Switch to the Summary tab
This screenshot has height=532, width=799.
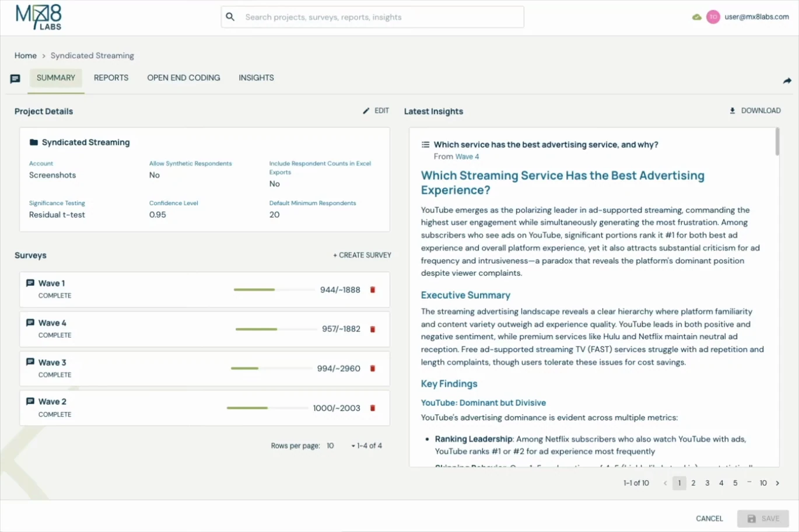[56, 78]
